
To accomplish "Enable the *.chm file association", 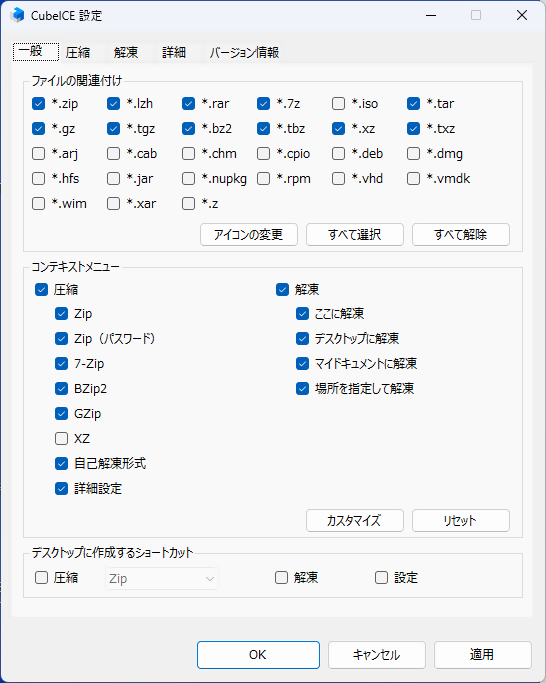I will [188, 153].
